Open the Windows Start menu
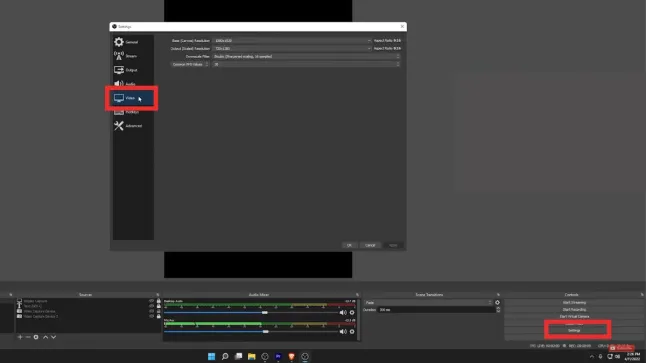This screenshot has width=646, height=363. coord(211,356)
